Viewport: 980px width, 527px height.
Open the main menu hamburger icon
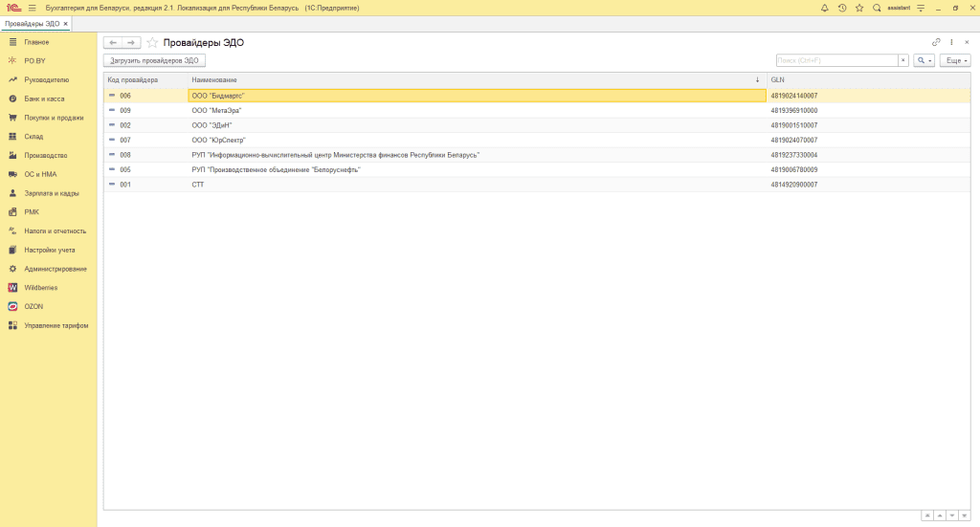pyautogui.click(x=32, y=8)
